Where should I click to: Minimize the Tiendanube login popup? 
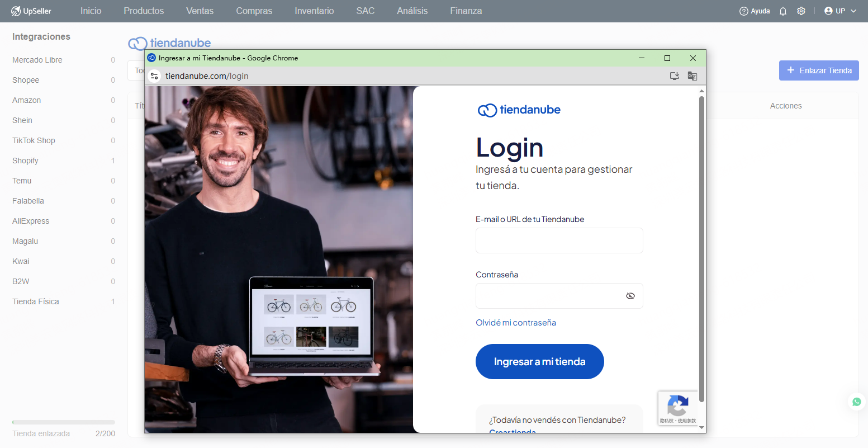642,58
